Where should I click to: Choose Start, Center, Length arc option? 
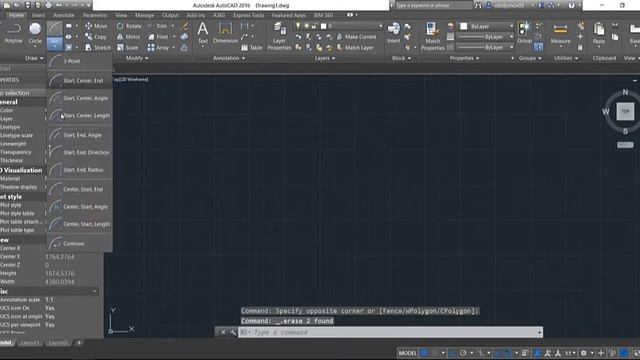pos(80,116)
